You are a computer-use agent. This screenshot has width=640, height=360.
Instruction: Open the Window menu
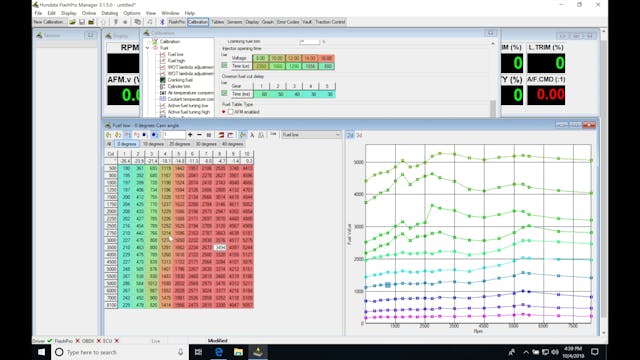coord(170,13)
